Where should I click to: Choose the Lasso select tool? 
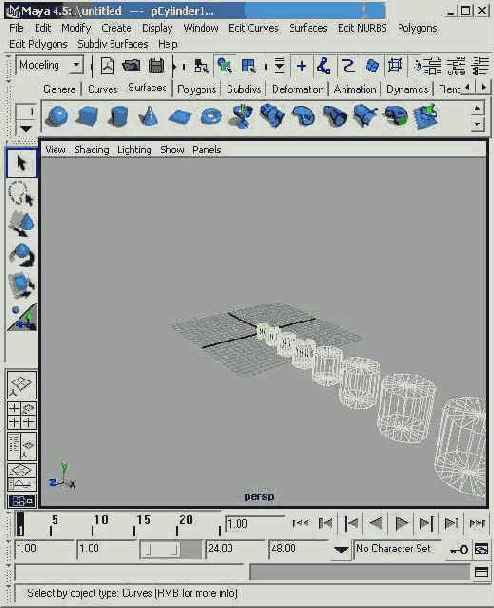point(22,193)
